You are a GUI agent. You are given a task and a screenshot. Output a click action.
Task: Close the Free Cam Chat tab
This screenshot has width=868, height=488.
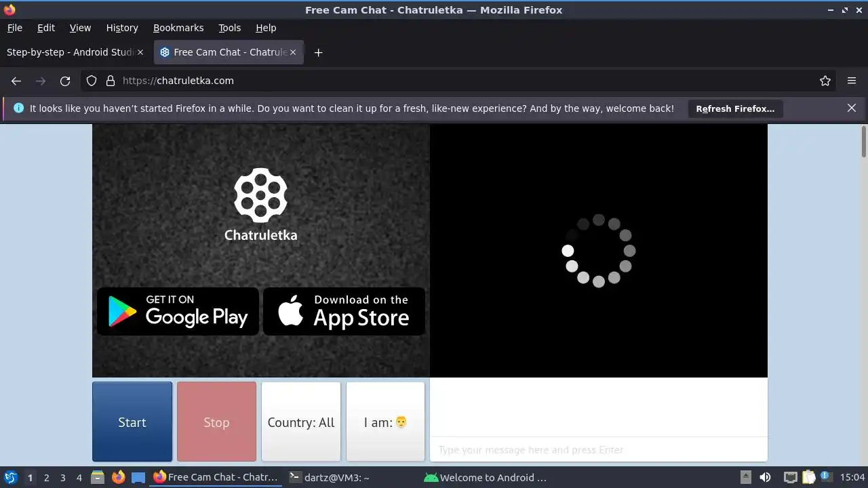point(293,52)
